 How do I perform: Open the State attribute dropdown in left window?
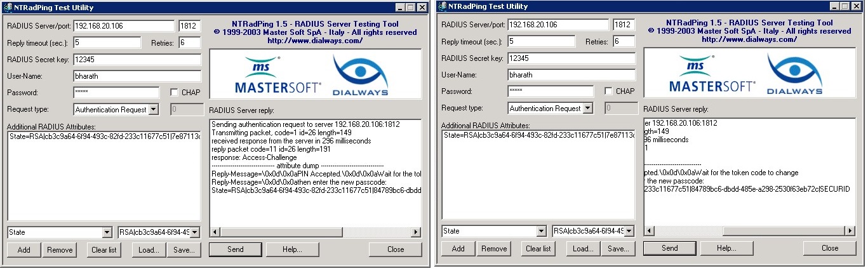pos(107,232)
